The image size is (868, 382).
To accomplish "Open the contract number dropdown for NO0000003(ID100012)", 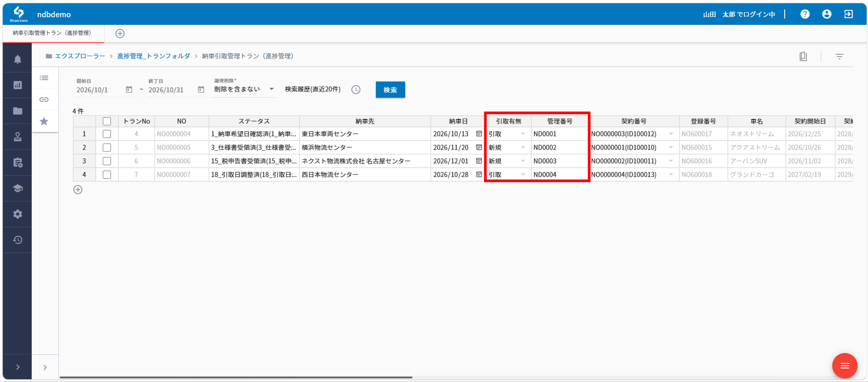I will (671, 134).
